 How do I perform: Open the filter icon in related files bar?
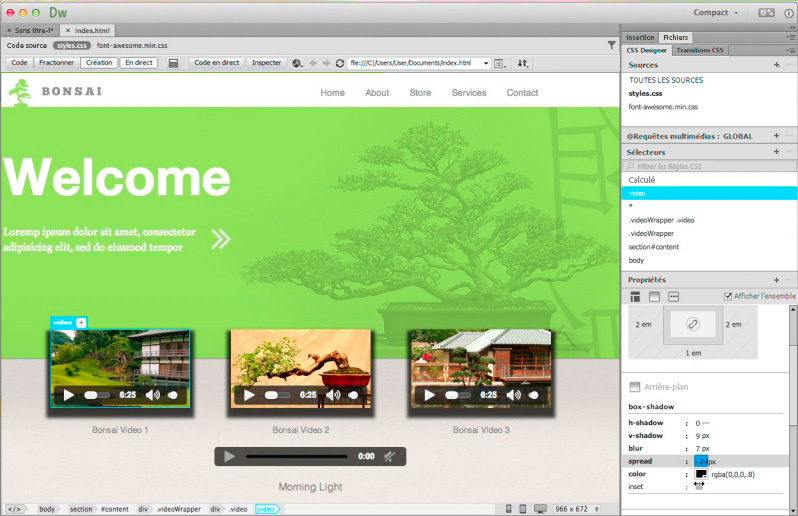pyautogui.click(x=611, y=45)
